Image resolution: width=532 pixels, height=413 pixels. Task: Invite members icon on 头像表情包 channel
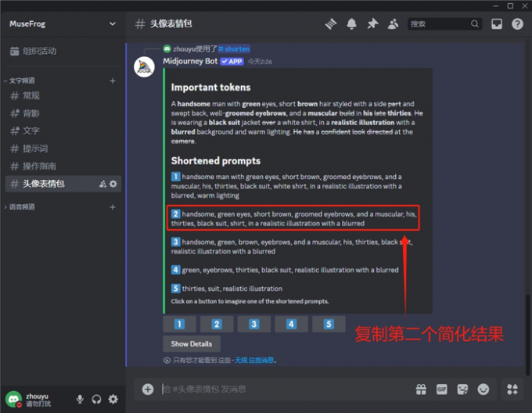[x=102, y=184]
